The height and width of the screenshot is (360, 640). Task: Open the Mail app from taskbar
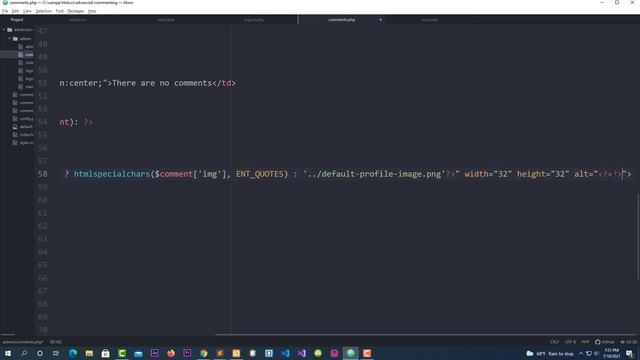point(138,353)
